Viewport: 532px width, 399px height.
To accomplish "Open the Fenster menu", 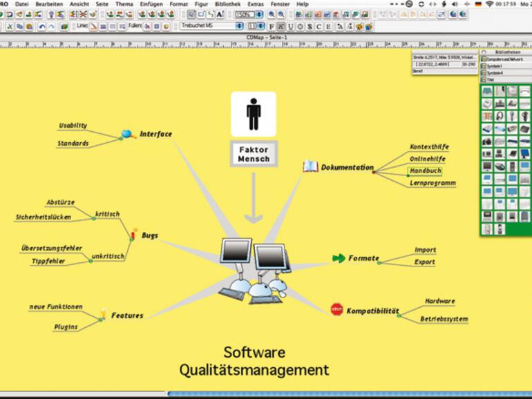I will click(281, 4).
